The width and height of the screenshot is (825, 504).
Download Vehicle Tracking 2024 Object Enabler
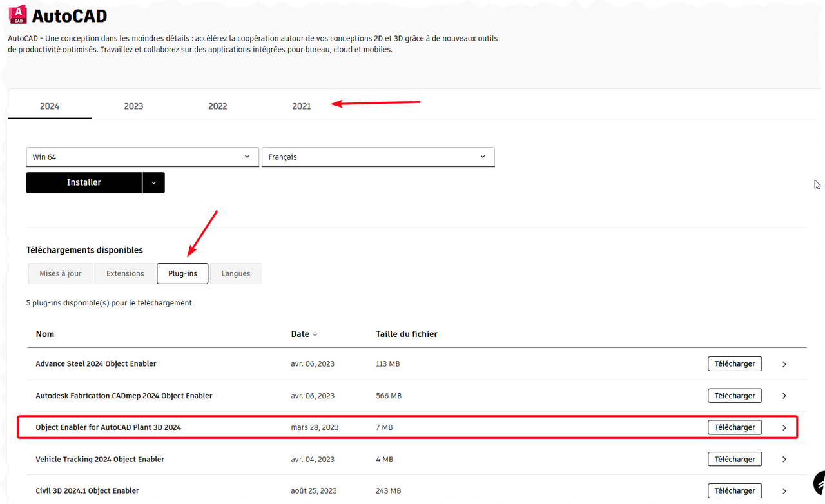(735, 459)
